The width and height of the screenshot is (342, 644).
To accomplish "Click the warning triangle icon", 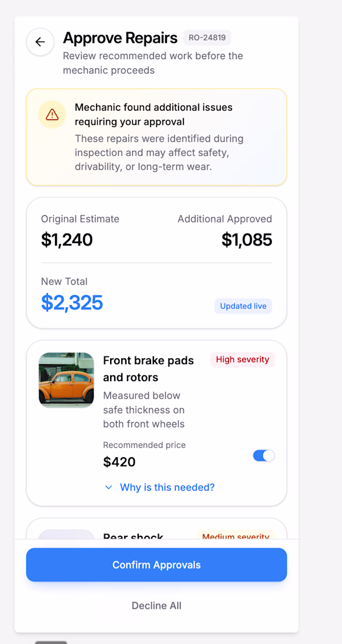I will click(x=52, y=114).
